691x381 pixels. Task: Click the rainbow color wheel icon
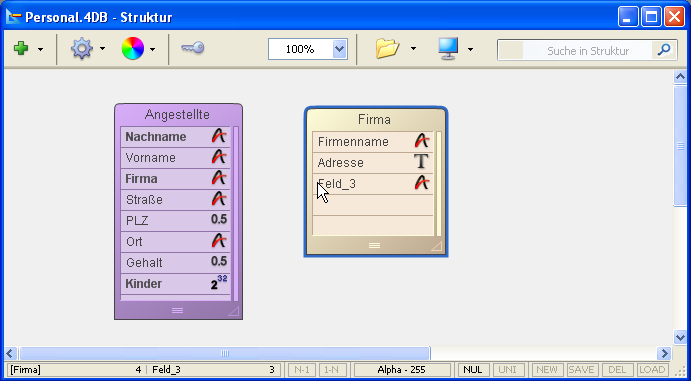pyautogui.click(x=133, y=48)
